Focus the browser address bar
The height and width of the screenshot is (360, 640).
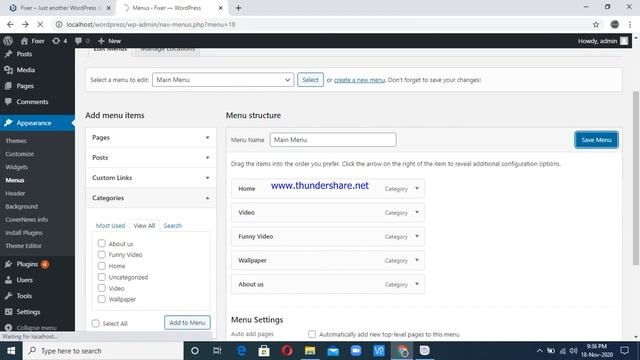pos(322,24)
